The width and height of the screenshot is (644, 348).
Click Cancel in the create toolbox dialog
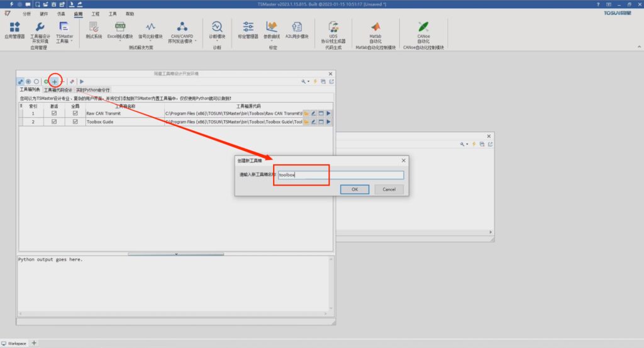(389, 189)
